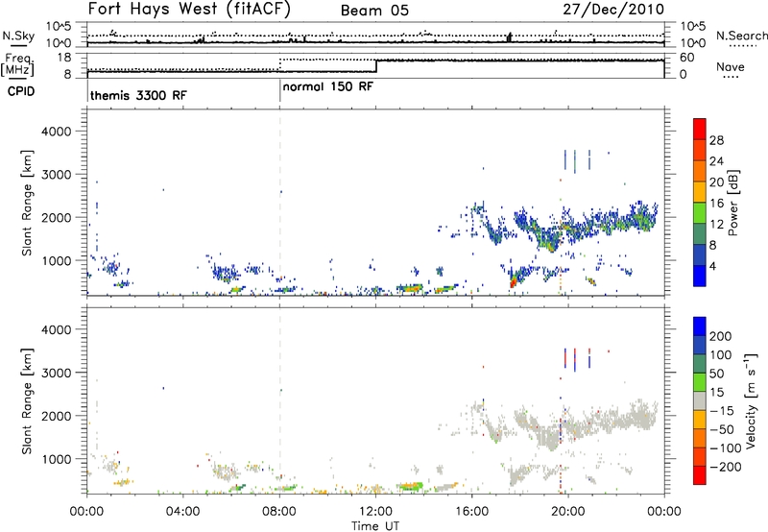Pick the bright blue bottom power colorbar segment
The width and height of the screenshot is (768, 532).
pyautogui.click(x=700, y=276)
